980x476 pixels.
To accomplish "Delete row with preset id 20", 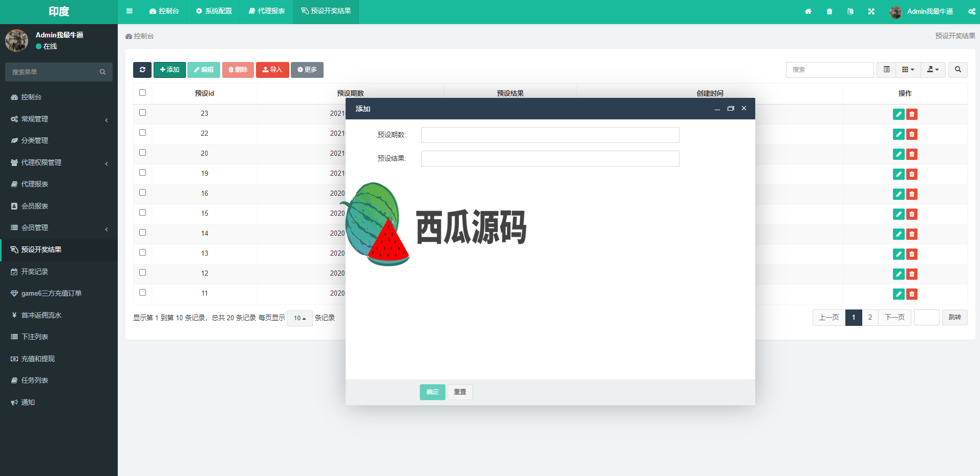I will (912, 154).
